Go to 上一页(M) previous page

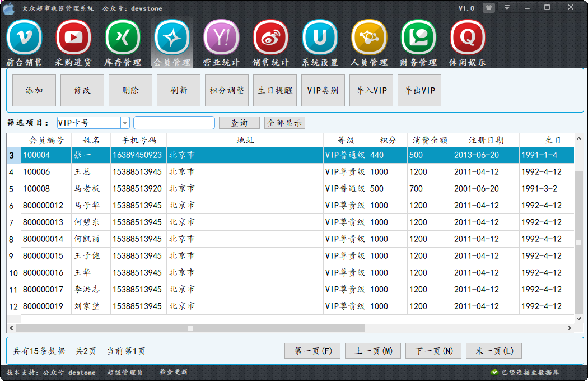tap(373, 351)
